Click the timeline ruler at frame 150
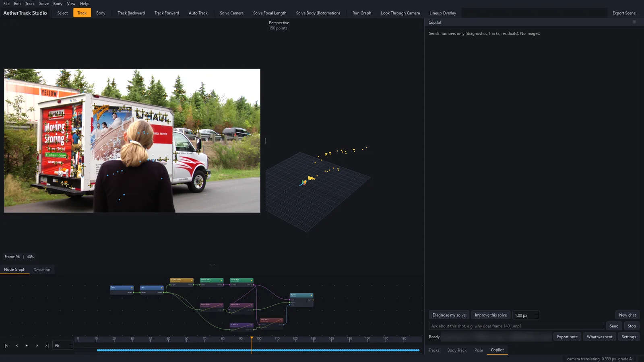Image resolution: width=644 pixels, height=362 pixels. (x=349, y=339)
